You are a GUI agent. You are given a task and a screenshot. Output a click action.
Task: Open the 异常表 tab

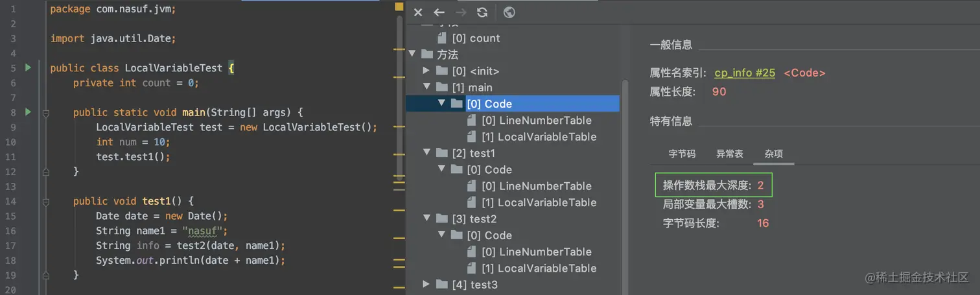point(730,154)
